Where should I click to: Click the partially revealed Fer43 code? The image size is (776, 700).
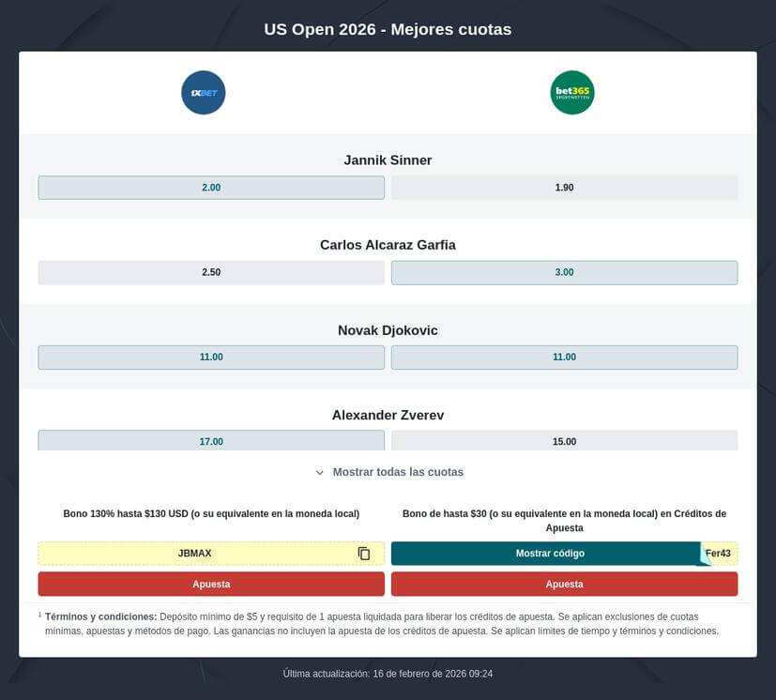718,553
